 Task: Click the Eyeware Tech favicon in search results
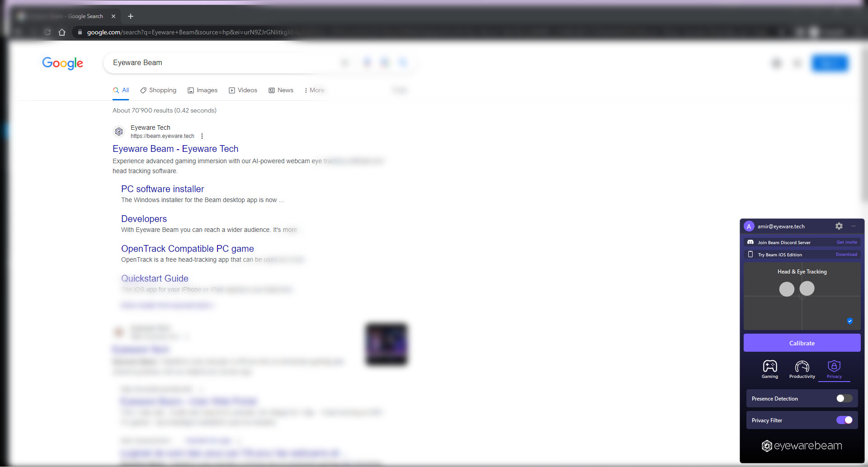119,131
